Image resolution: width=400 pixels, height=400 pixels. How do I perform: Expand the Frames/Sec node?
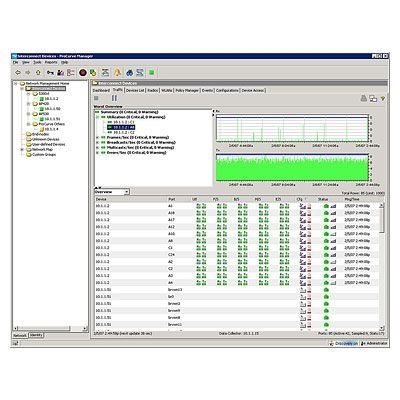pos(98,137)
